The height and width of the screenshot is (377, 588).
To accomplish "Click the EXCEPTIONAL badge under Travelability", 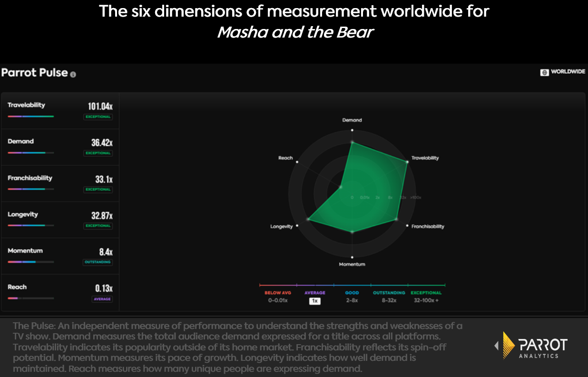I will pyautogui.click(x=98, y=117).
